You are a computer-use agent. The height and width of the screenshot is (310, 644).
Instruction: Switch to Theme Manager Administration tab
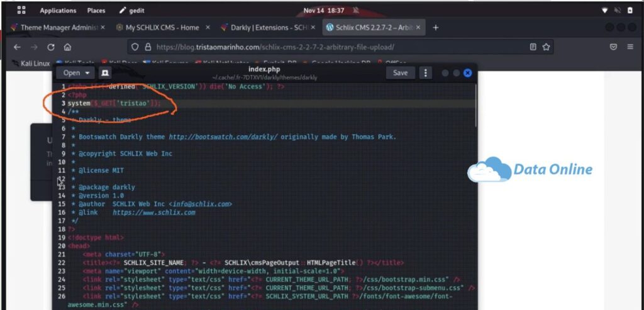58,28
